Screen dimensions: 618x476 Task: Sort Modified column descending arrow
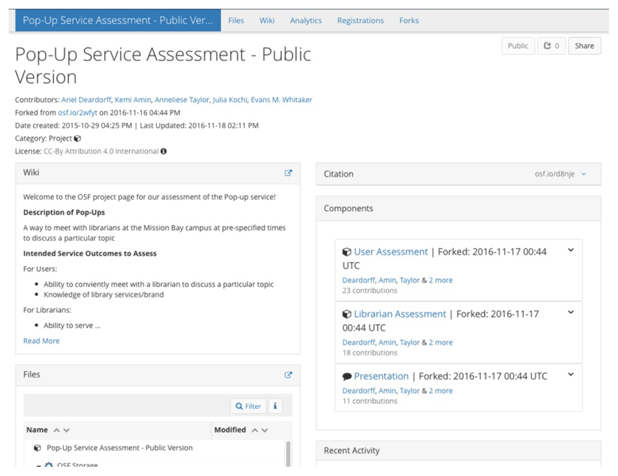(x=264, y=430)
